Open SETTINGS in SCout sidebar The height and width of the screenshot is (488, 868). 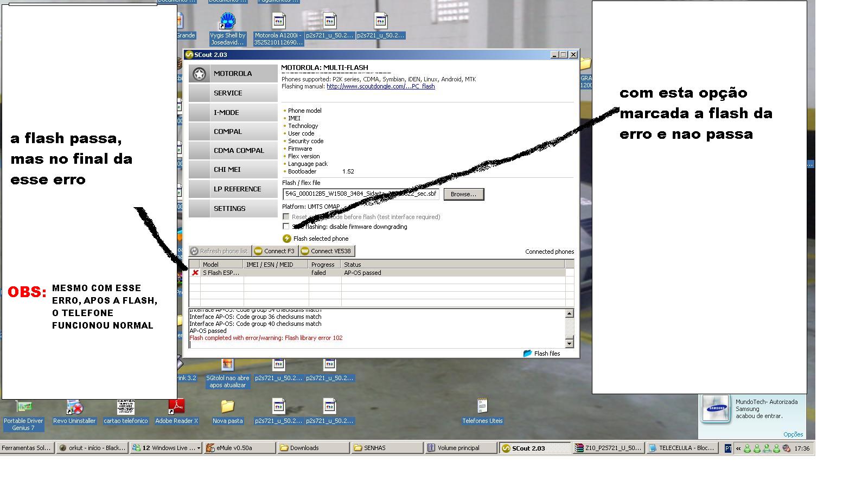point(233,209)
